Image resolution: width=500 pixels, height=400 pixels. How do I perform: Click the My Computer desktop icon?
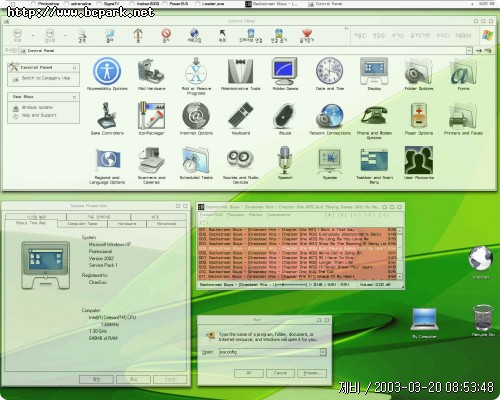click(424, 323)
